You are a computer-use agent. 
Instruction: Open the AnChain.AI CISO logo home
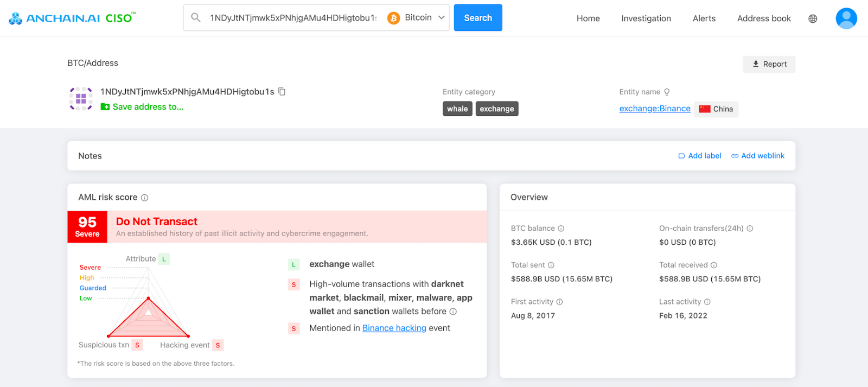coord(72,18)
